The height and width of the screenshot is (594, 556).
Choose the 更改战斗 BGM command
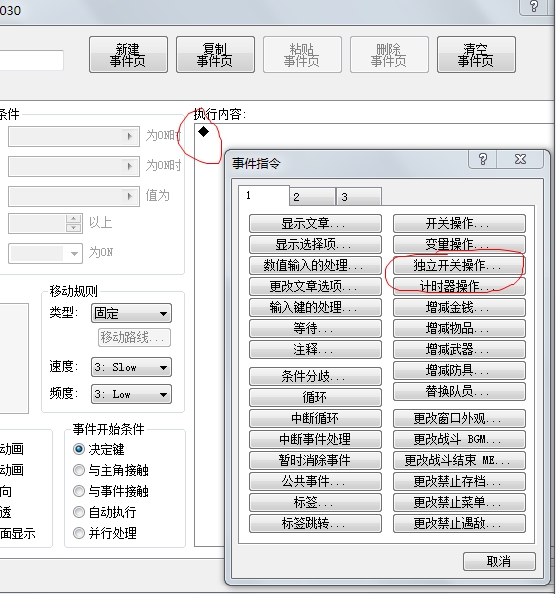click(459, 439)
